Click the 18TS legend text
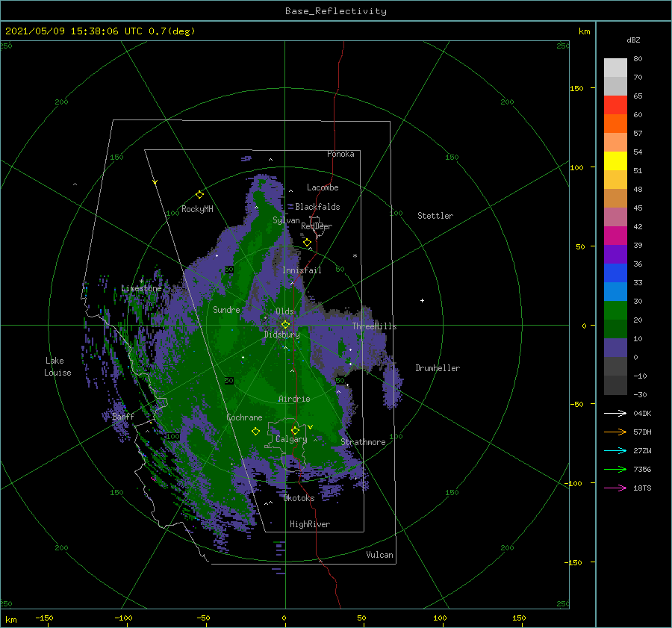The width and height of the screenshot is (672, 628). point(642,488)
